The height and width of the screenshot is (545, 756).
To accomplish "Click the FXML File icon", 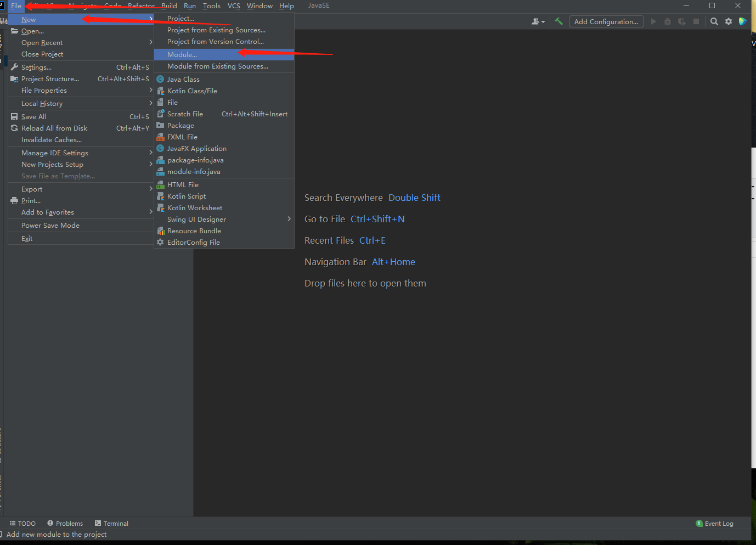I will [160, 137].
